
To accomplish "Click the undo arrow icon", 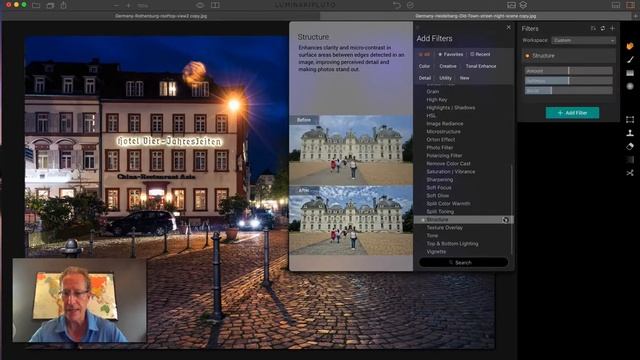I will pyautogui.click(x=397, y=5).
